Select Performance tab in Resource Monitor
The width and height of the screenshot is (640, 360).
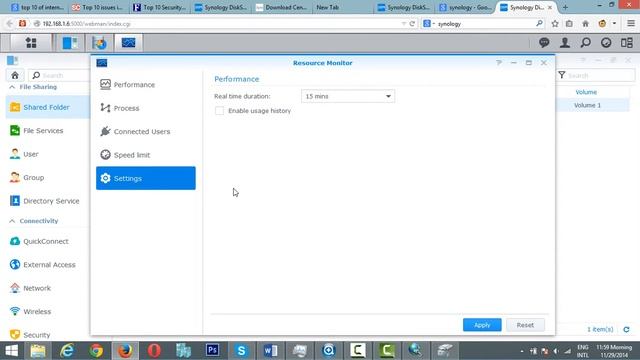pos(146,84)
